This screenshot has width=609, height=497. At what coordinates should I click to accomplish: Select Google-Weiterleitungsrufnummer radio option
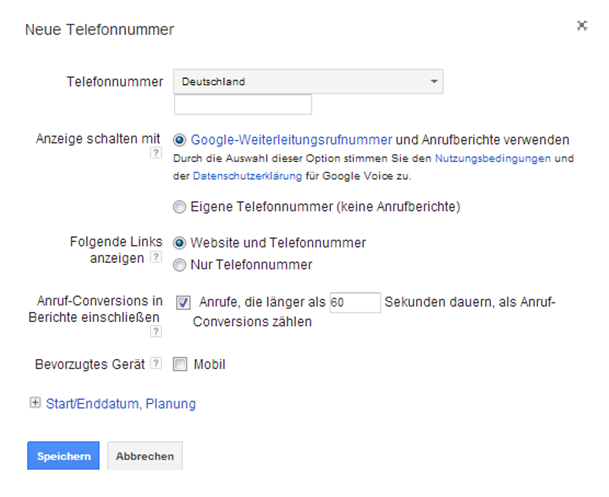click(179, 140)
